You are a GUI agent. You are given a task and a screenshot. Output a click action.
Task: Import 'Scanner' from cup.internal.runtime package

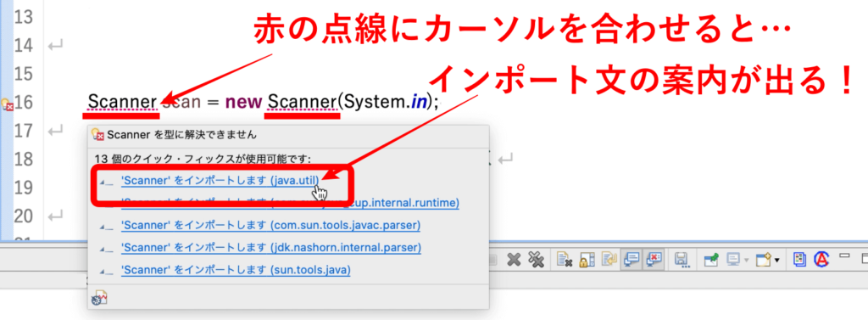point(290,204)
